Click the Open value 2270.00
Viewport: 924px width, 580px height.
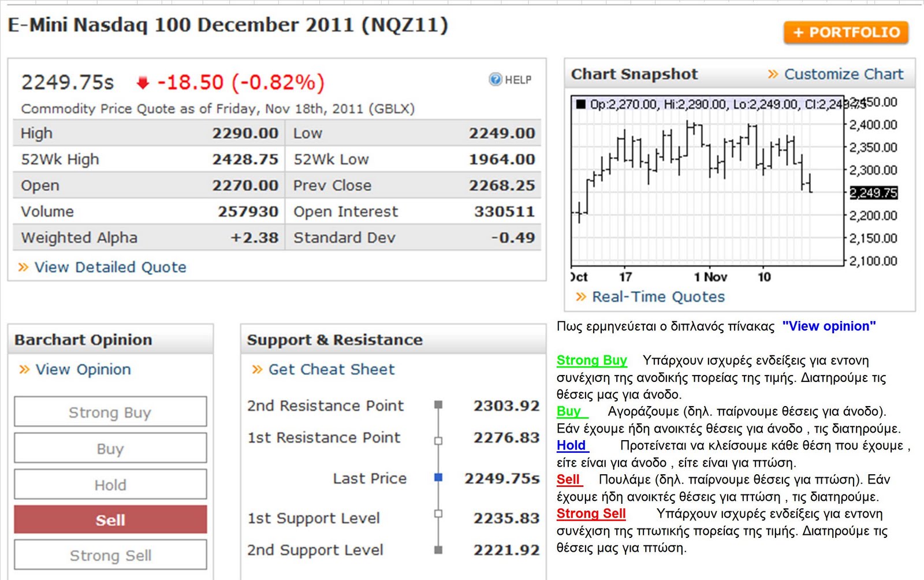pyautogui.click(x=245, y=185)
